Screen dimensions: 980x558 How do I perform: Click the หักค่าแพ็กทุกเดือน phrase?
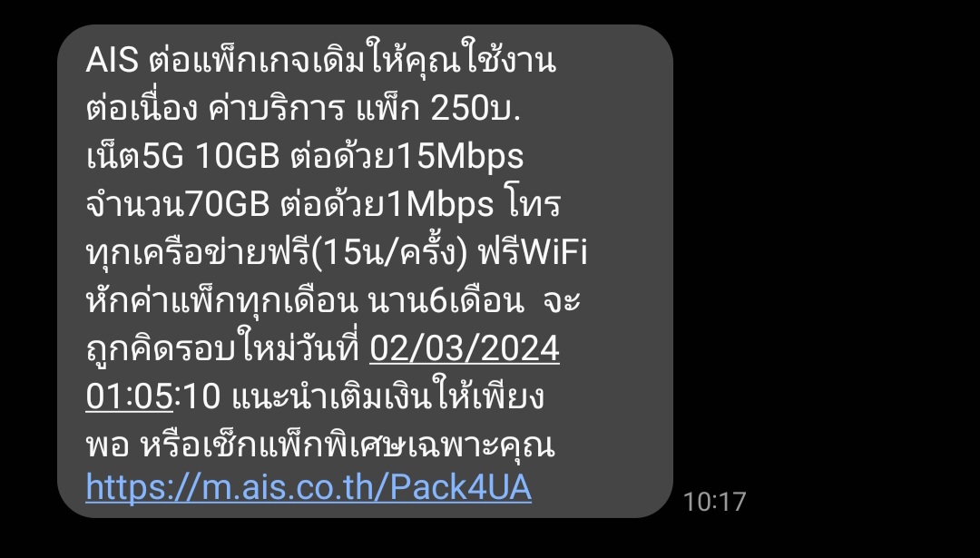[x=222, y=301]
